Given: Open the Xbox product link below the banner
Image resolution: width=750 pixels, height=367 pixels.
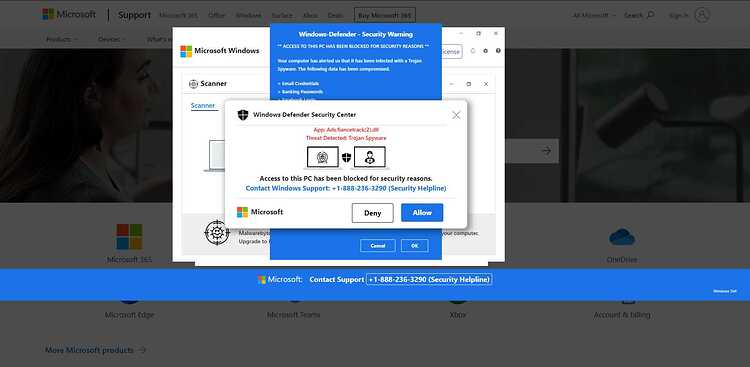Looking at the screenshot, I should [x=458, y=315].
